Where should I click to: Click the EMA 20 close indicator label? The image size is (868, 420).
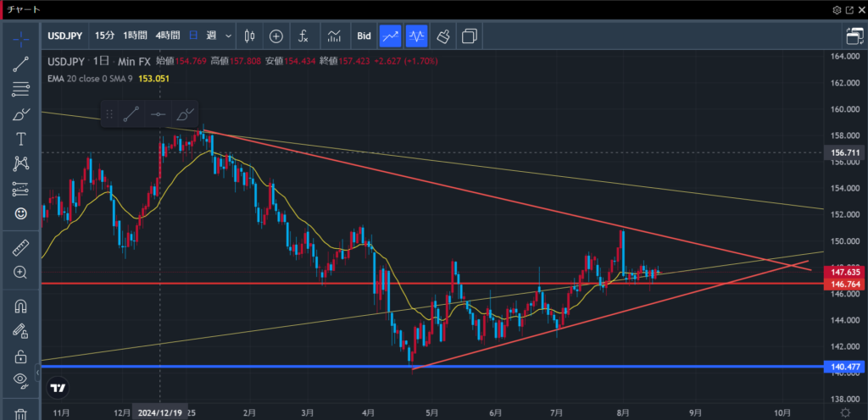point(90,79)
